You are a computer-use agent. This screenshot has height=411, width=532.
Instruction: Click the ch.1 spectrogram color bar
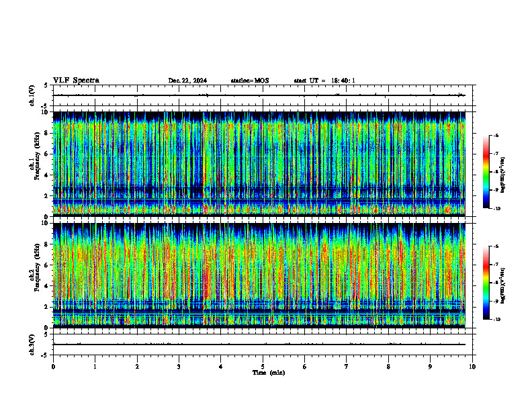point(486,172)
